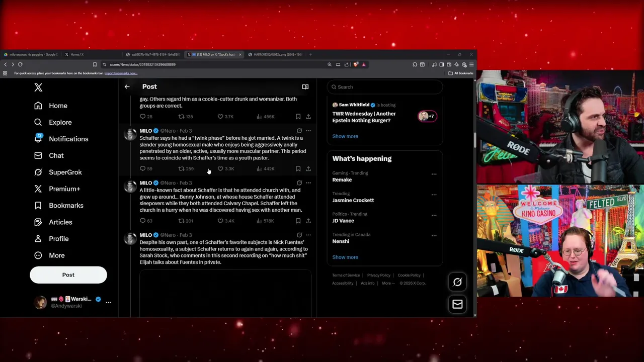This screenshot has height=362, width=644.
Task: Like the tweet with 3.7K likes
Action: [x=225, y=117]
